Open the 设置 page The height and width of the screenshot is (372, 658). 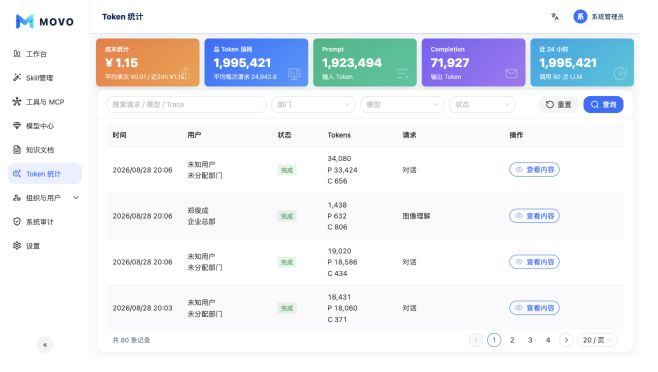pyautogui.click(x=45, y=246)
